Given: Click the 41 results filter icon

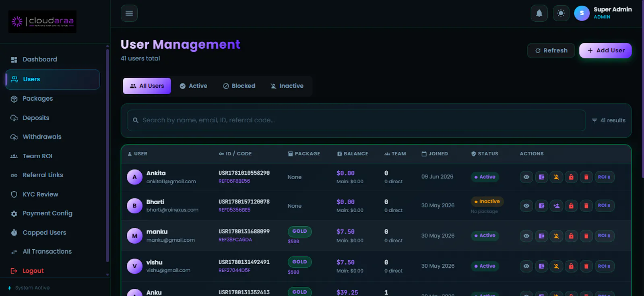Looking at the screenshot, I should (594, 120).
